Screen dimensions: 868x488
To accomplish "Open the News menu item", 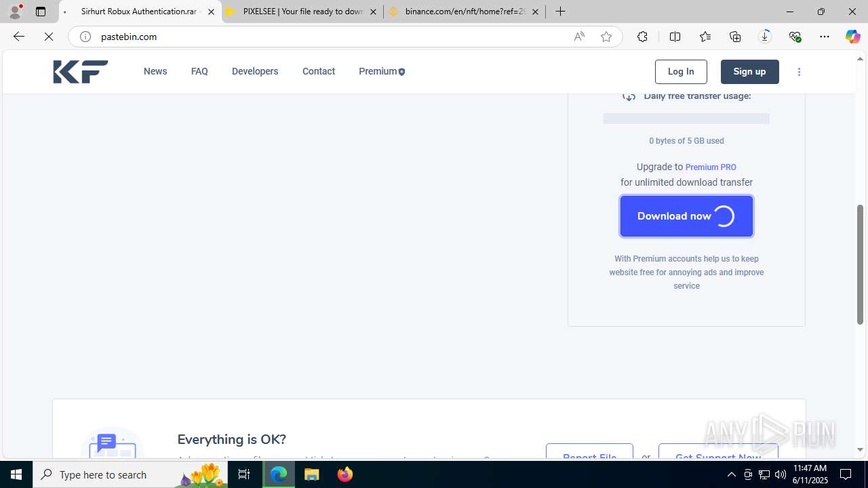I will pyautogui.click(x=155, y=71).
